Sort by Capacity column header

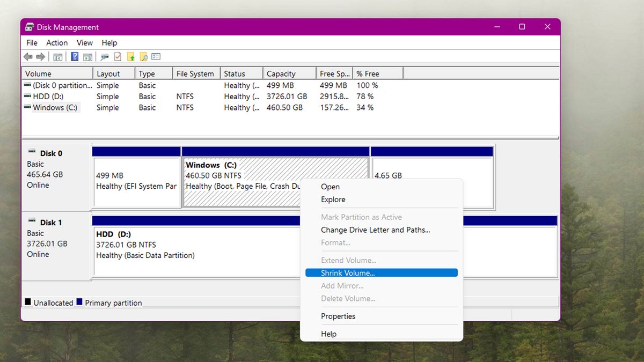pyautogui.click(x=289, y=74)
